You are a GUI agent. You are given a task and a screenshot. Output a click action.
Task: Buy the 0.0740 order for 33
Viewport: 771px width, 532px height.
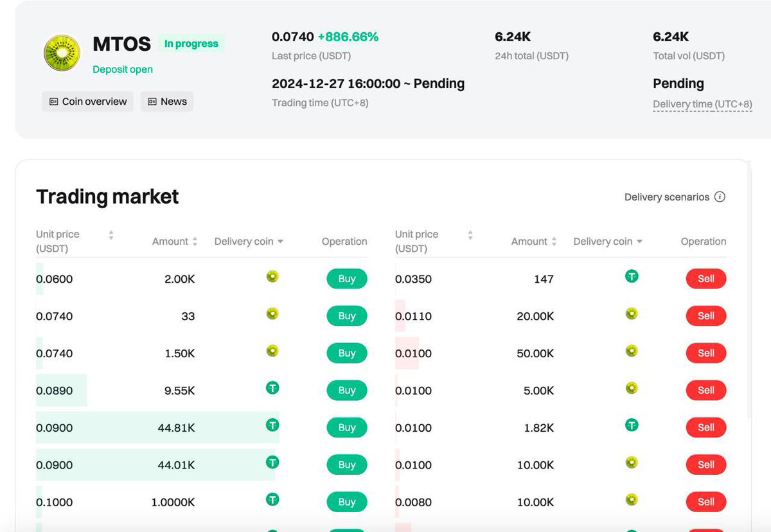click(347, 316)
